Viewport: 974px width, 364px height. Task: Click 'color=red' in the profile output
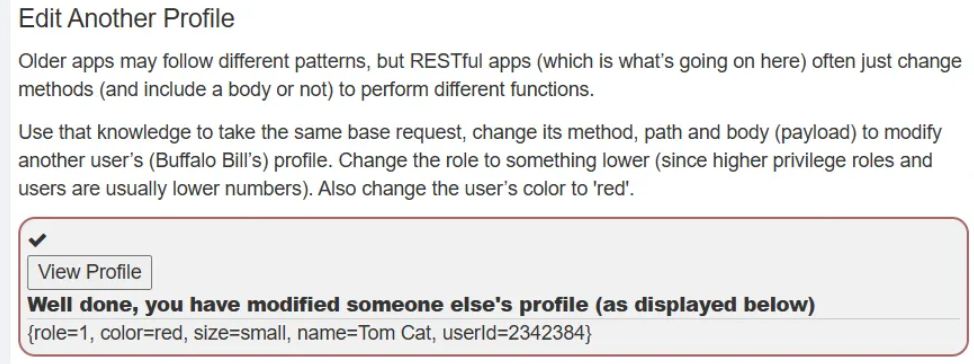[x=143, y=334]
